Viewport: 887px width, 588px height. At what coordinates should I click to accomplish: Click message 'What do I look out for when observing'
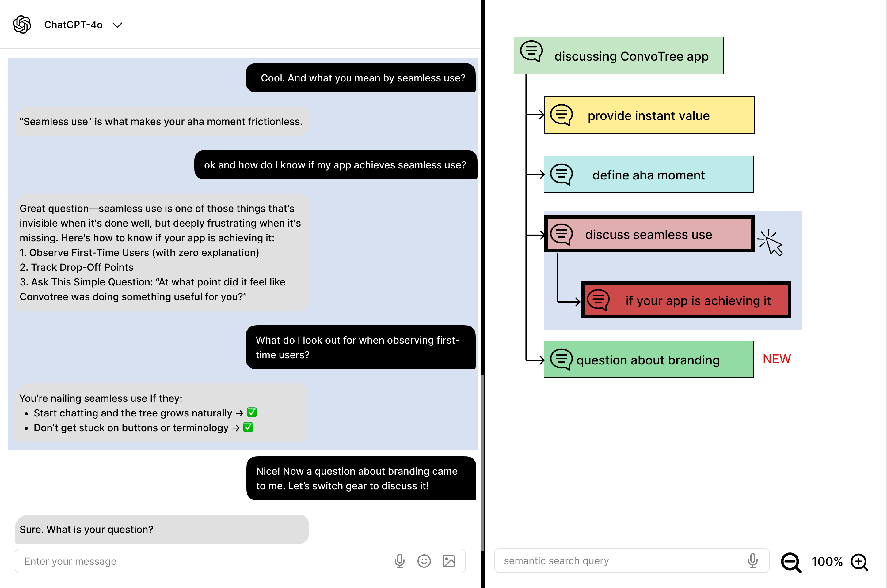pos(360,347)
